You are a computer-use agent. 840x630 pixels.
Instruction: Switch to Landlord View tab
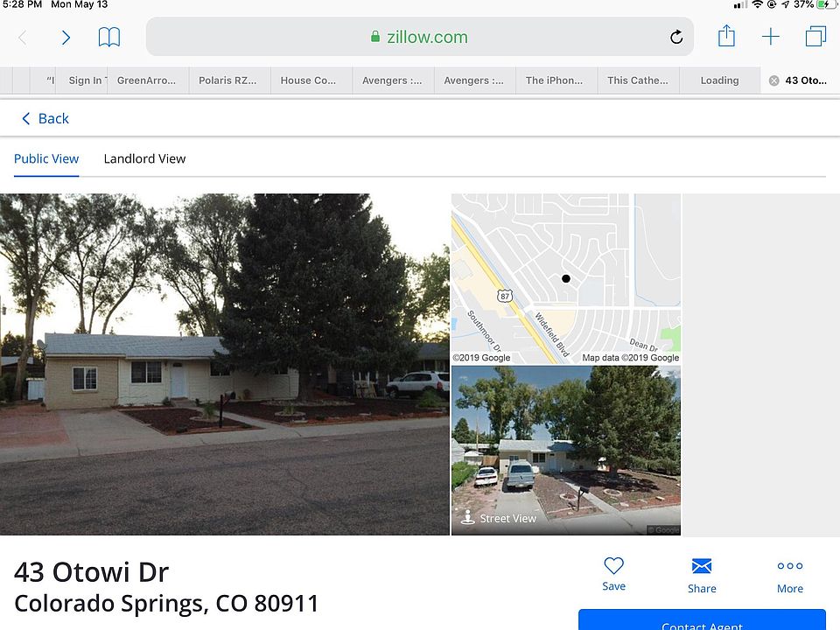[x=144, y=158]
